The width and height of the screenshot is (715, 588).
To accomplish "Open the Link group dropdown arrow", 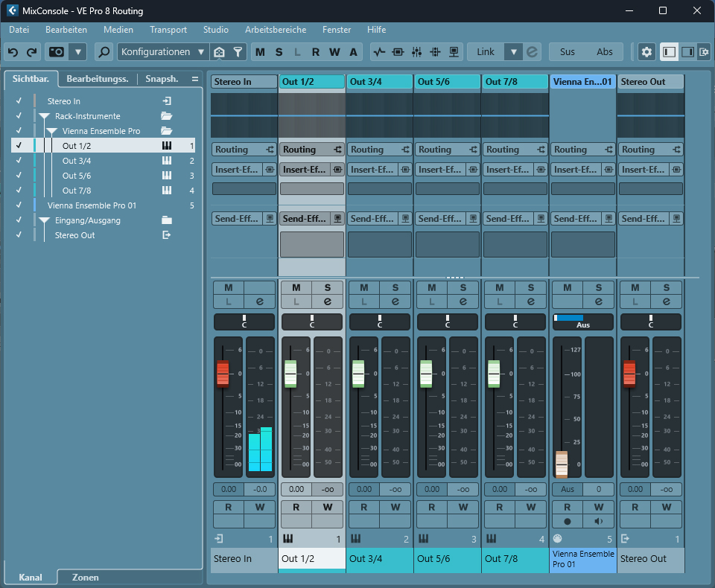I will (x=513, y=52).
